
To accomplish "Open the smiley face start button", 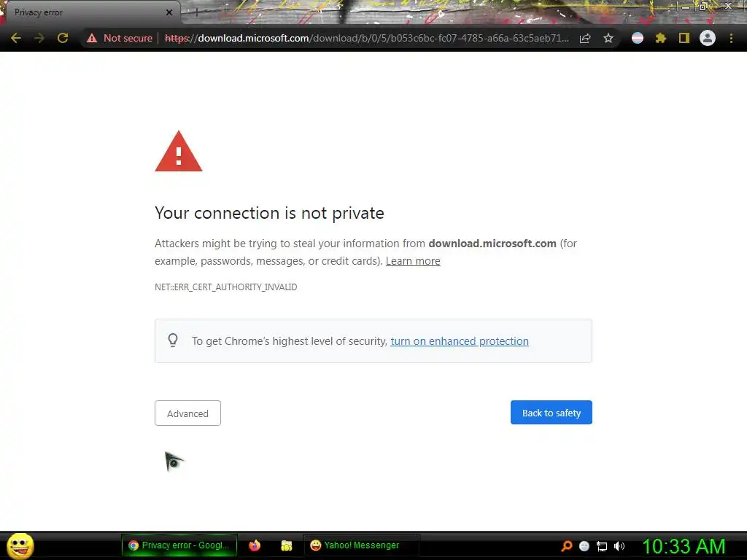I will pyautogui.click(x=20, y=545).
